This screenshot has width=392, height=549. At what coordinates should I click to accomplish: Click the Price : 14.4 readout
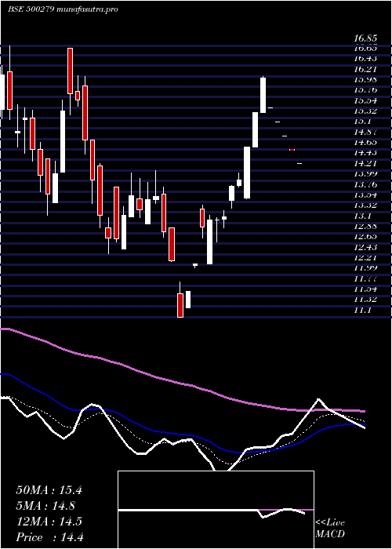click(49, 537)
